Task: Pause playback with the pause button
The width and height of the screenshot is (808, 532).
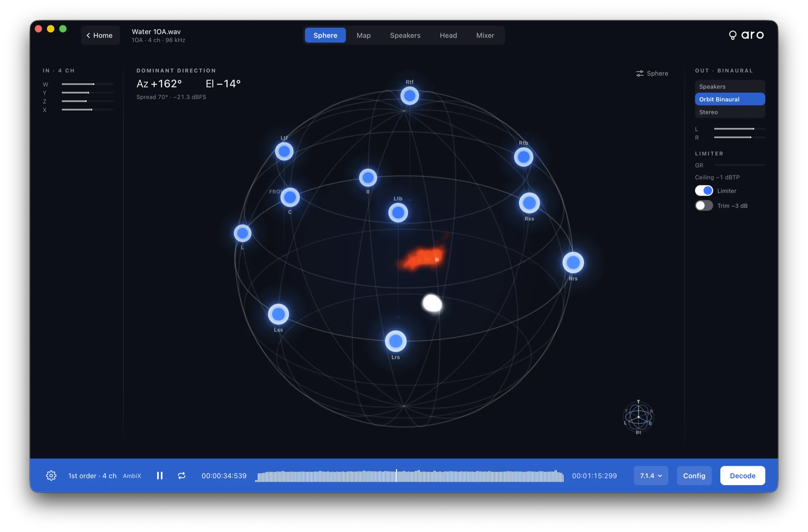Action: click(x=160, y=475)
